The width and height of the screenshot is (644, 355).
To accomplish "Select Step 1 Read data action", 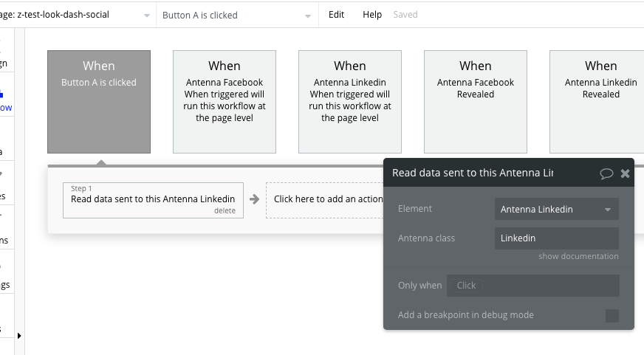I will point(152,199).
